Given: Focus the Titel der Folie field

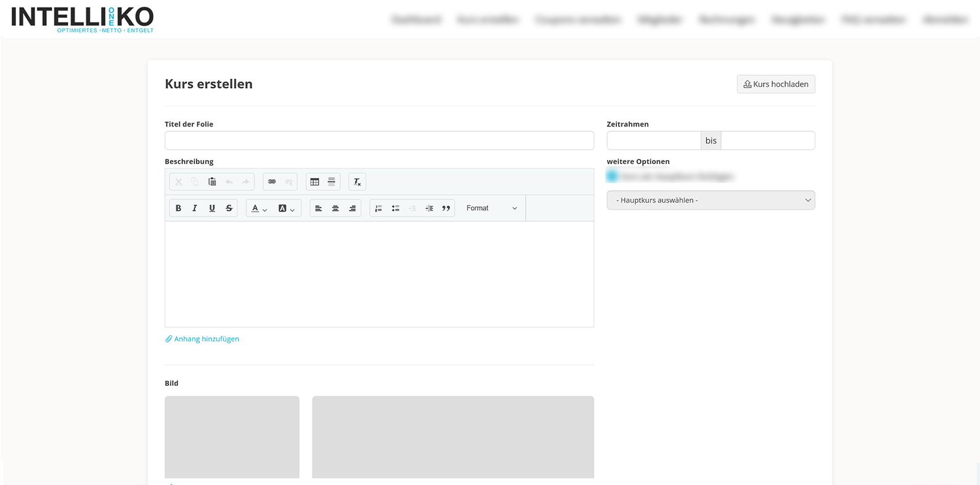Looking at the screenshot, I should tap(379, 141).
